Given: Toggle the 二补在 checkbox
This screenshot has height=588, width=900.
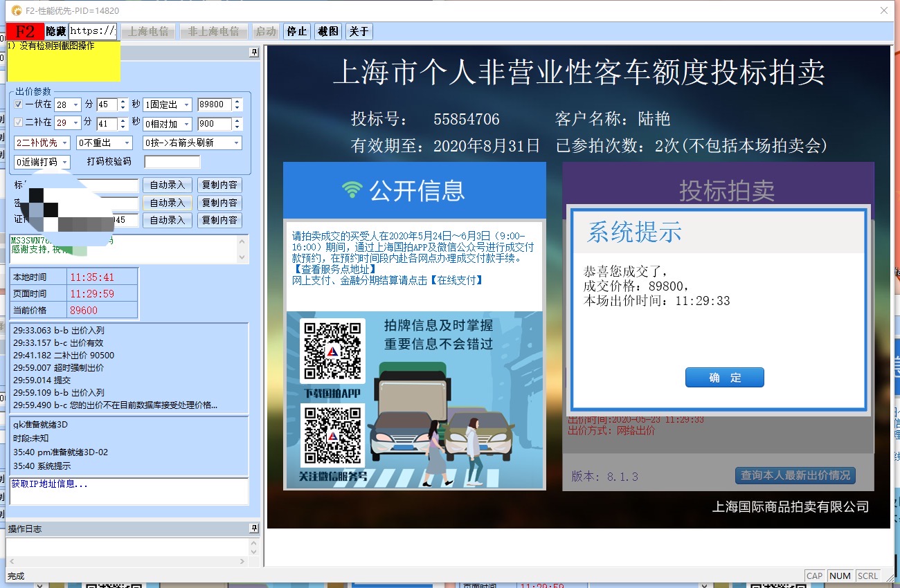Looking at the screenshot, I should tap(19, 123).
